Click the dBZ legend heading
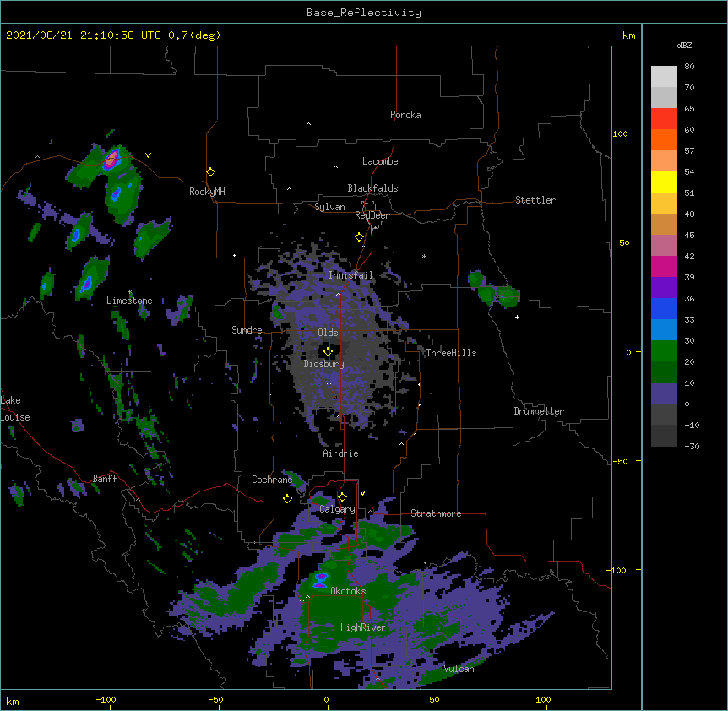The width and height of the screenshot is (728, 711). [x=684, y=45]
